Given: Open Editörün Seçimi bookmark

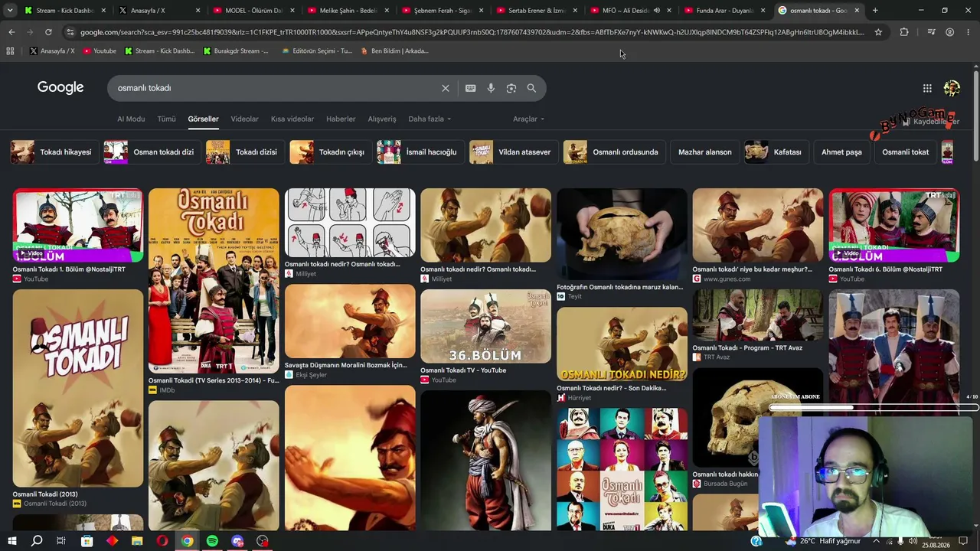Looking at the screenshot, I should point(317,51).
